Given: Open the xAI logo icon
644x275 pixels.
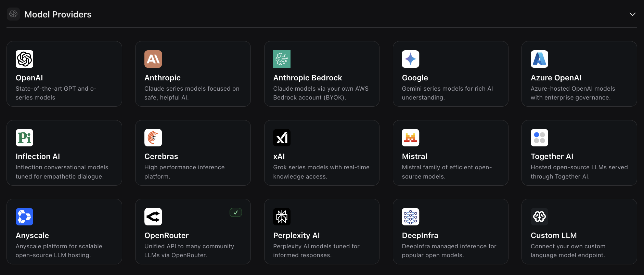Looking at the screenshot, I should coord(282,137).
